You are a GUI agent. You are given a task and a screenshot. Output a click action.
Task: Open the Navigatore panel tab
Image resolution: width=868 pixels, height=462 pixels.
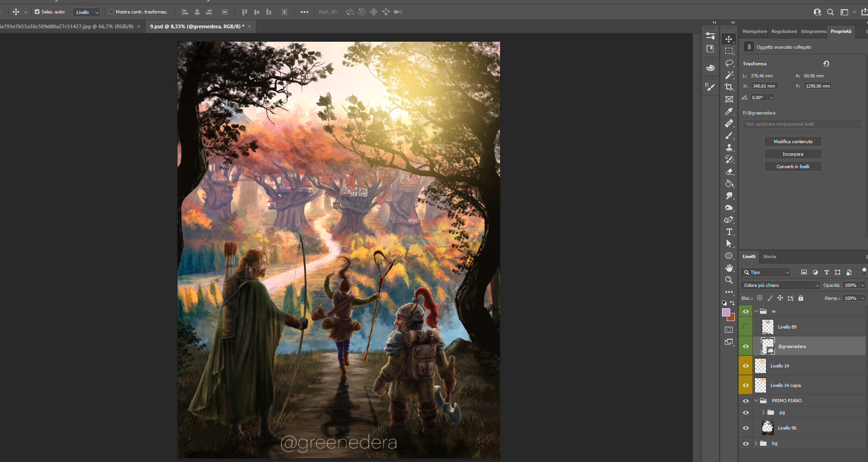(x=754, y=32)
